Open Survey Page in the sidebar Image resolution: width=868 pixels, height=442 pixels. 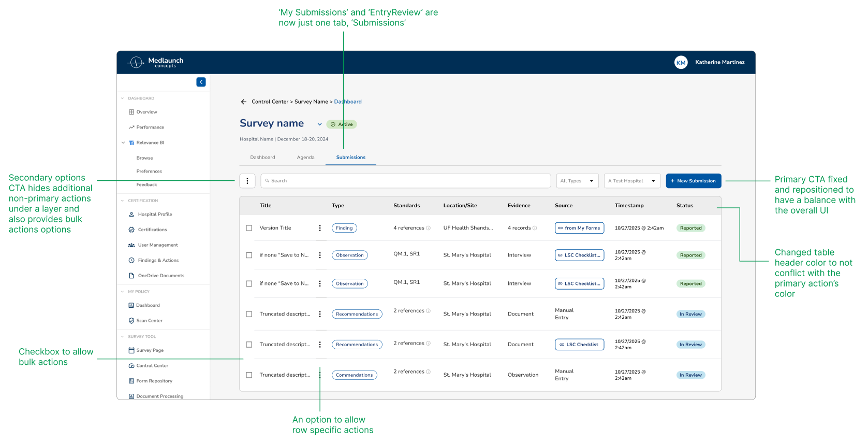click(x=146, y=350)
